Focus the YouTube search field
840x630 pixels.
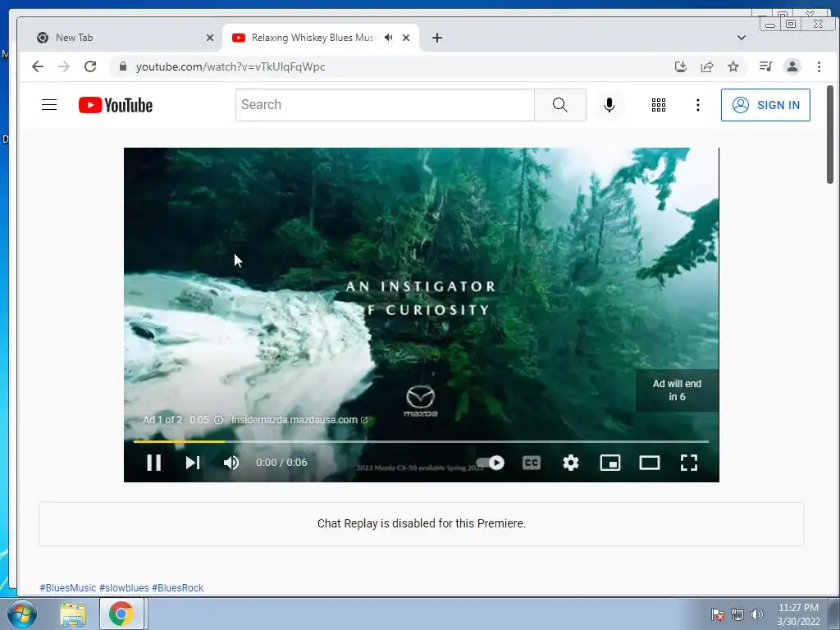click(385, 105)
